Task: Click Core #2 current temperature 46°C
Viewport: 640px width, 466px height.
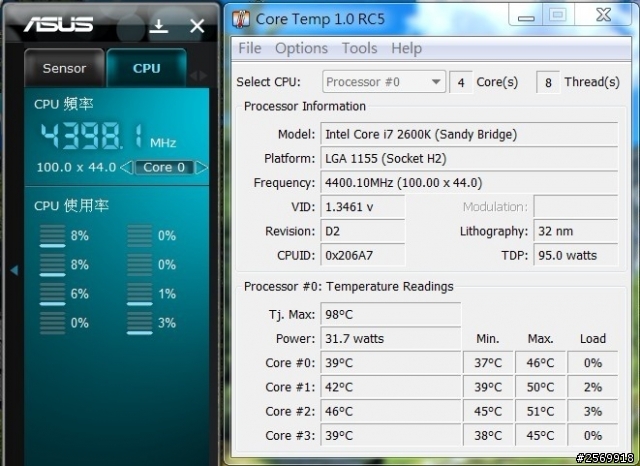Action: point(391,411)
